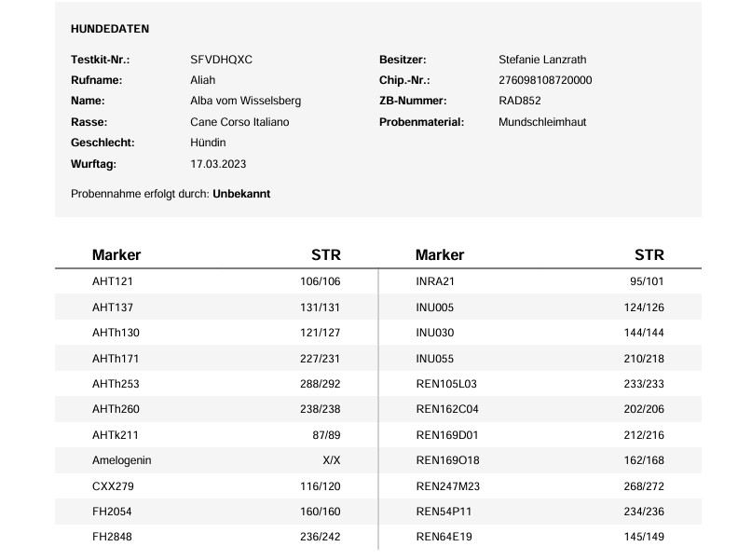
Task: Click the Amelogenin marker name
Action: (x=121, y=460)
